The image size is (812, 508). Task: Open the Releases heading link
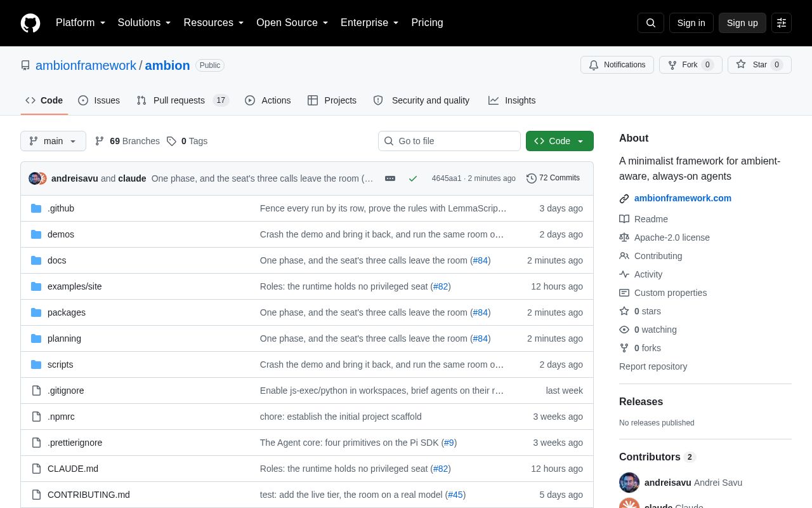(641, 402)
